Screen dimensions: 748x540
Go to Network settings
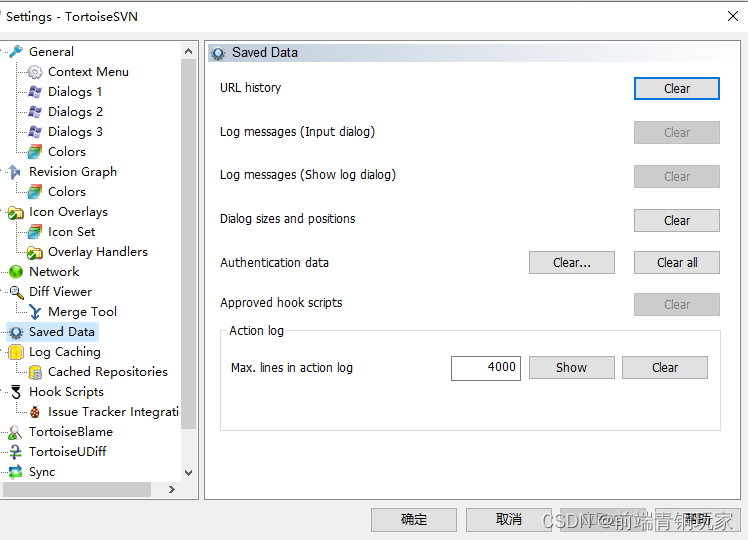click(54, 272)
